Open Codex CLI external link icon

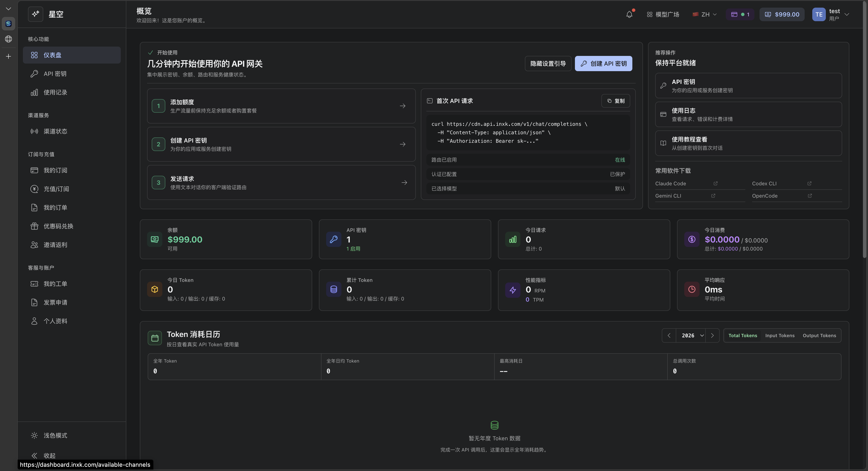click(809, 183)
